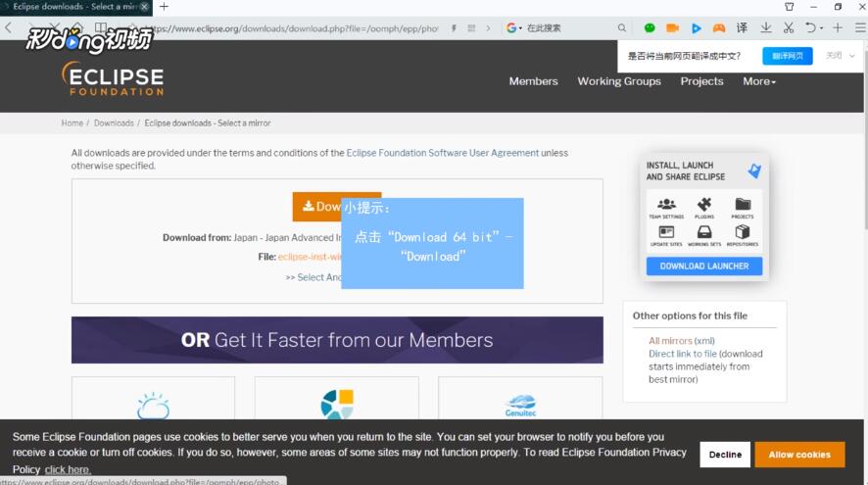868x485 pixels.
Task: Click the blue play video toolbar icon
Action: pos(696,27)
